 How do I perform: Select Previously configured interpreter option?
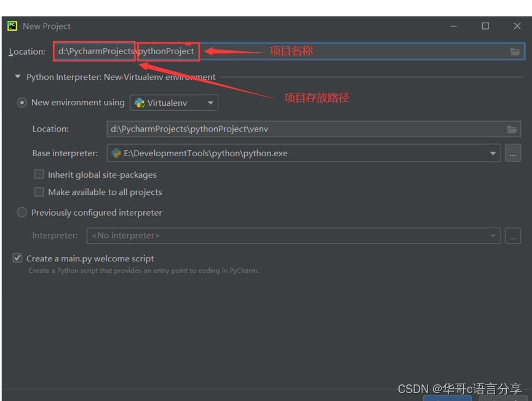click(x=22, y=212)
